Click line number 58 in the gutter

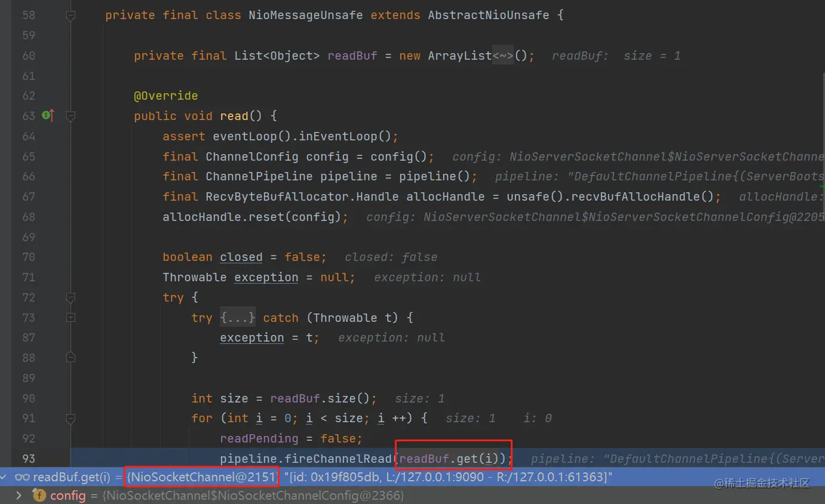coord(29,16)
